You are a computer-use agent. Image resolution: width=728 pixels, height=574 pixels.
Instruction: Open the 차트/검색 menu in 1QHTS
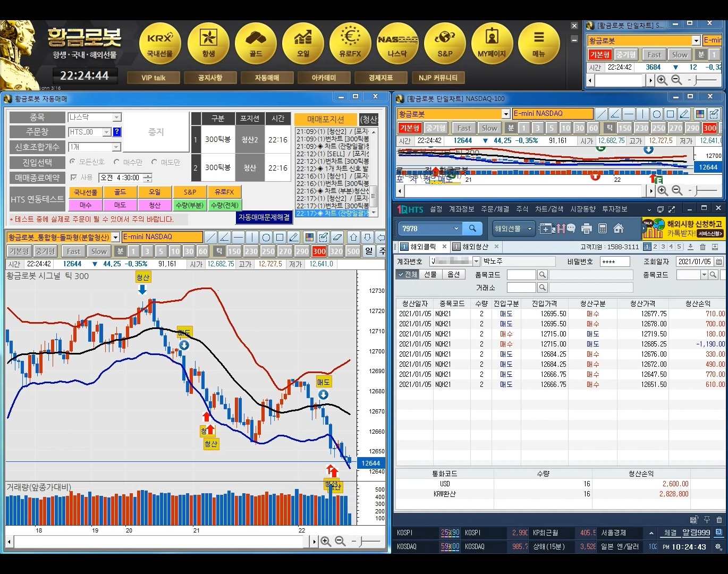[x=549, y=209]
